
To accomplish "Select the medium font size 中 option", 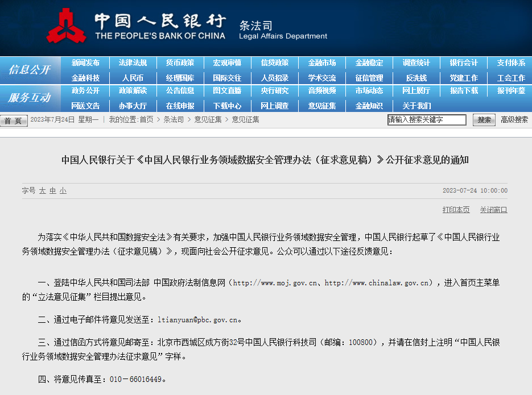I will [52, 191].
